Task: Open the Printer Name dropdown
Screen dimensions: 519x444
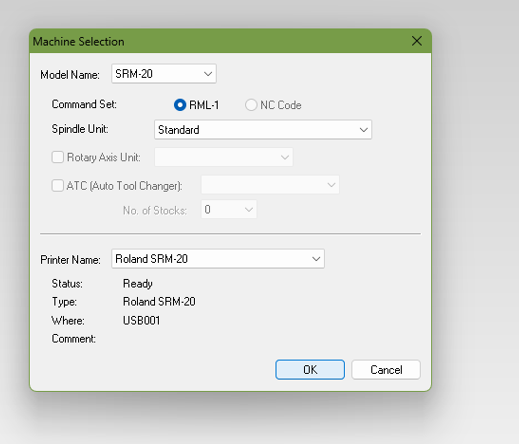Action: (218, 259)
